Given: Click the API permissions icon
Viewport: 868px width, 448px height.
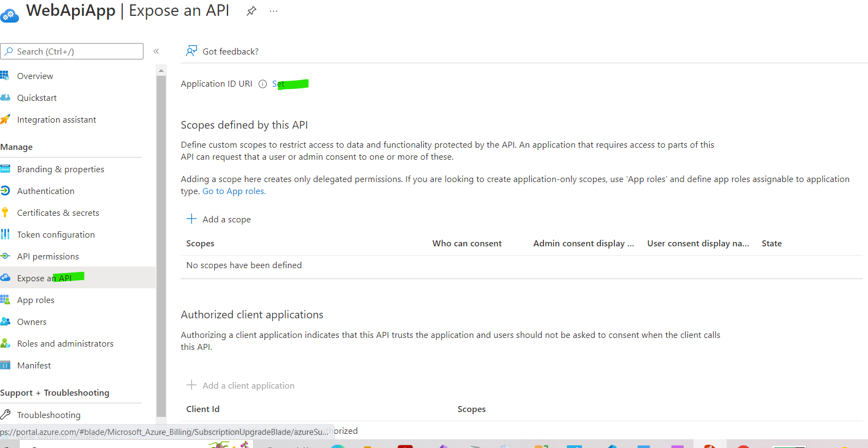Looking at the screenshot, I should pos(5,256).
